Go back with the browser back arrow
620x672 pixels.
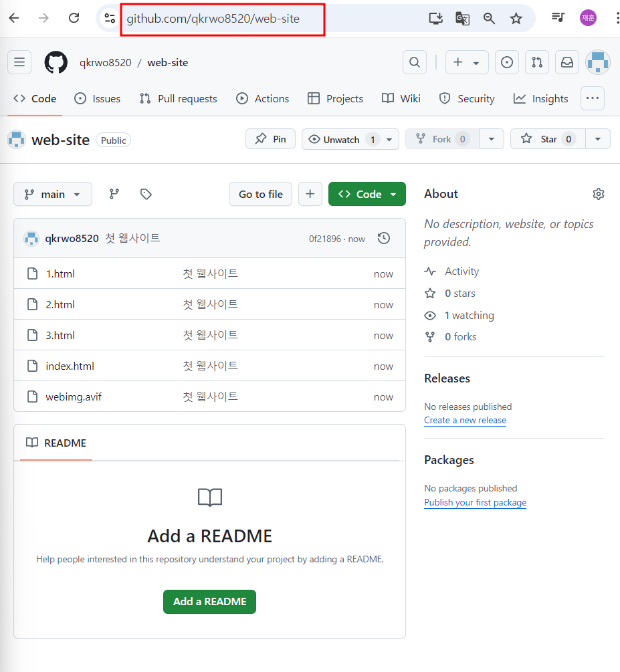point(14,18)
